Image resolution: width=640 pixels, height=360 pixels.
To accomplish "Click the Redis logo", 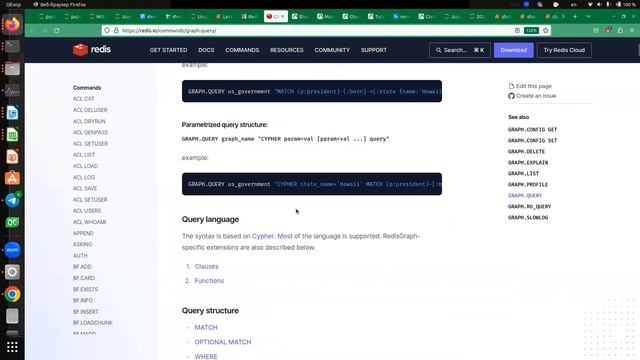I will [x=92, y=50].
